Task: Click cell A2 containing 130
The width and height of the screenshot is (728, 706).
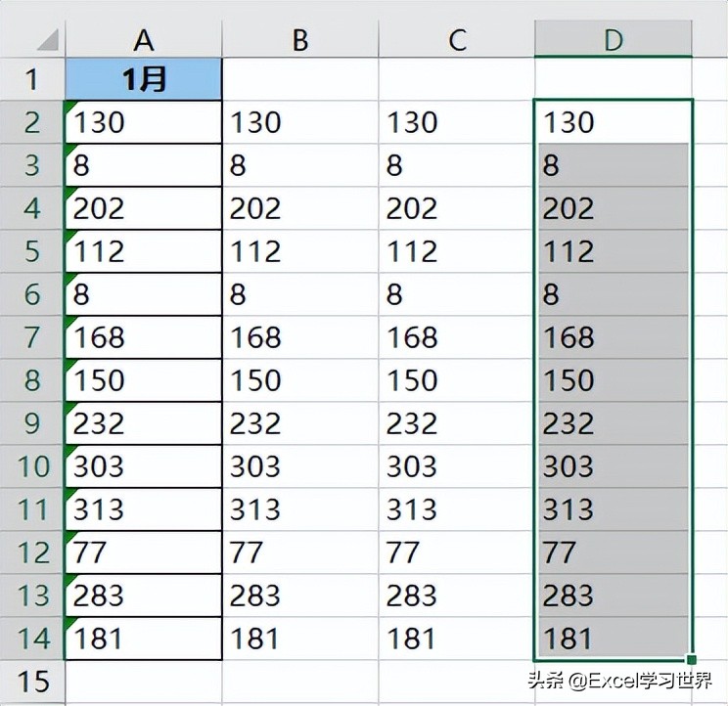Action: point(144,122)
